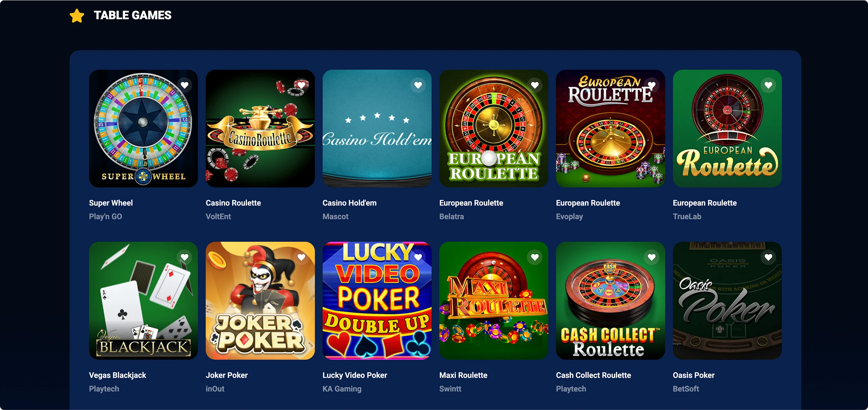Favorite Belatra European Roulette via heart

pos(535,85)
